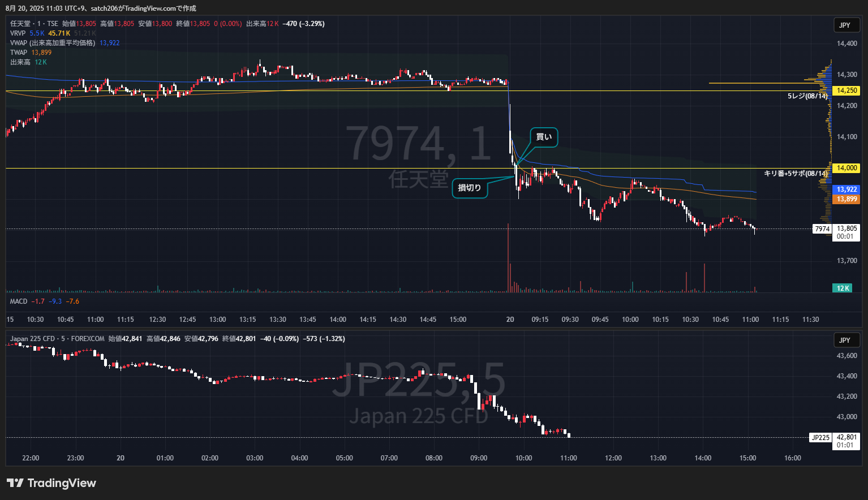Click the 03:00 time label on the Japan 225 chart
The width and height of the screenshot is (868, 500).
[x=255, y=458]
